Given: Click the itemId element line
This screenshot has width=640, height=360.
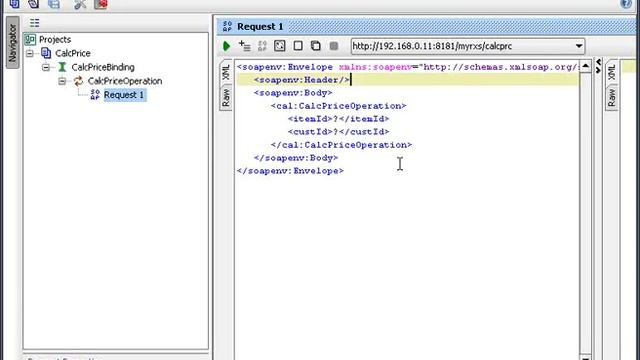Looking at the screenshot, I should click(x=338, y=119).
